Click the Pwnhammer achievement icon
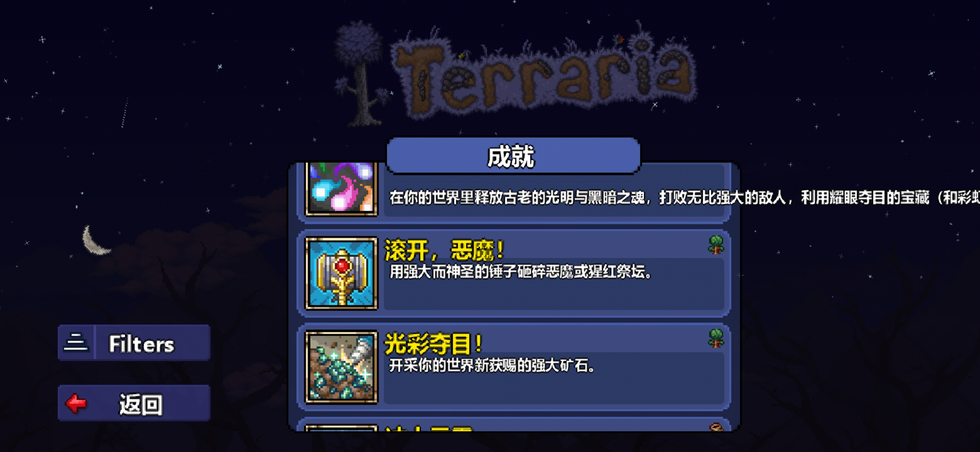The height and width of the screenshot is (452, 980). tap(341, 273)
